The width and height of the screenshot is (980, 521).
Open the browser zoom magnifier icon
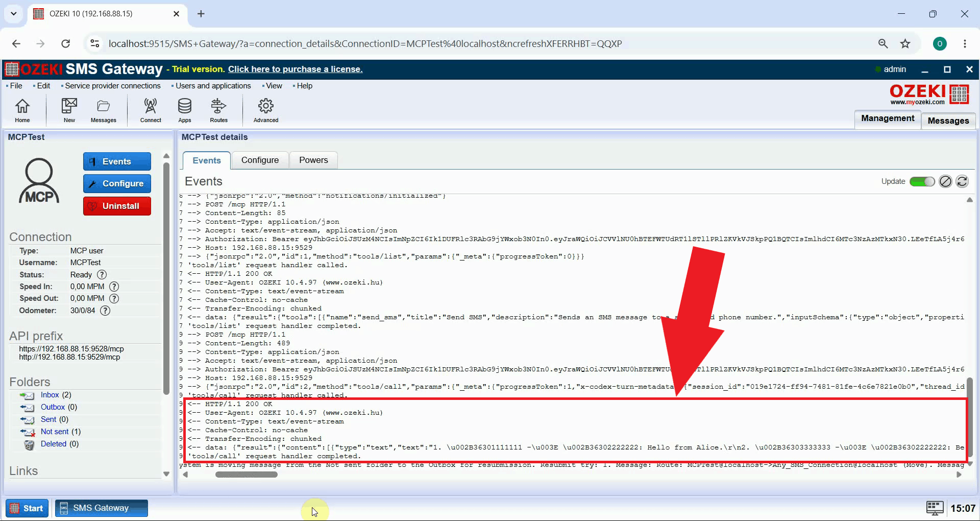pyautogui.click(x=883, y=43)
